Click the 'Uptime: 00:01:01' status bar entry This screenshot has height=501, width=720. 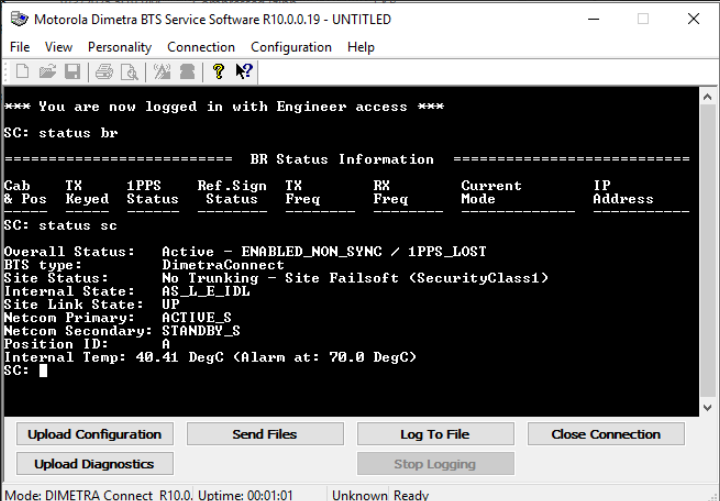[x=245, y=495]
